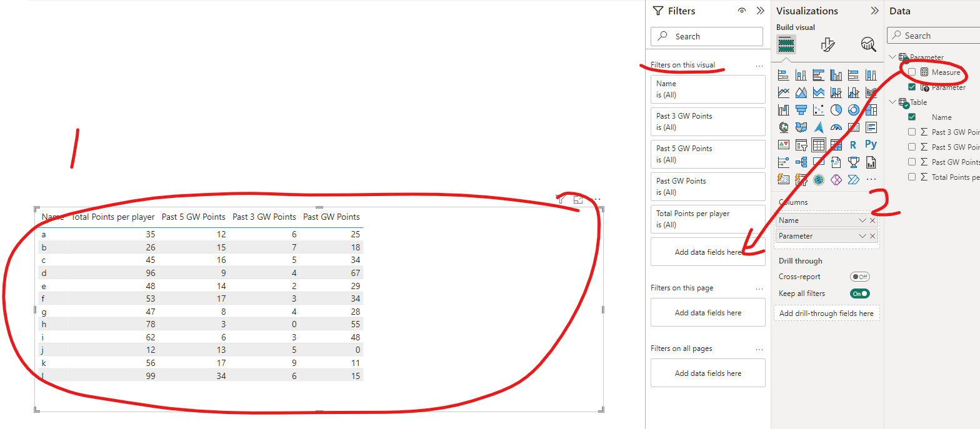Collapse the Parameter table in Data pane
The width and height of the screenshot is (980, 429).
click(x=892, y=57)
